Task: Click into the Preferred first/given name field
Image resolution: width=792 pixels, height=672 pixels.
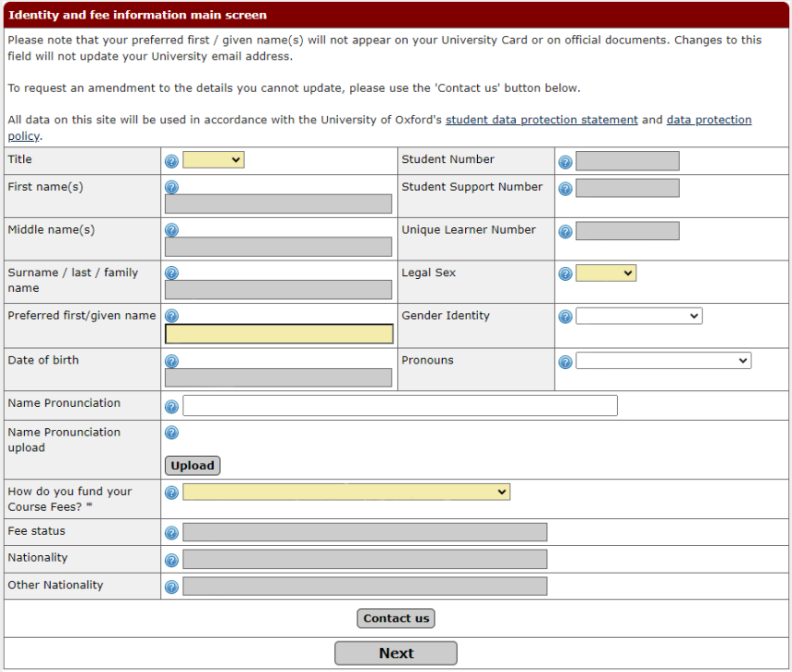Action: [x=278, y=334]
